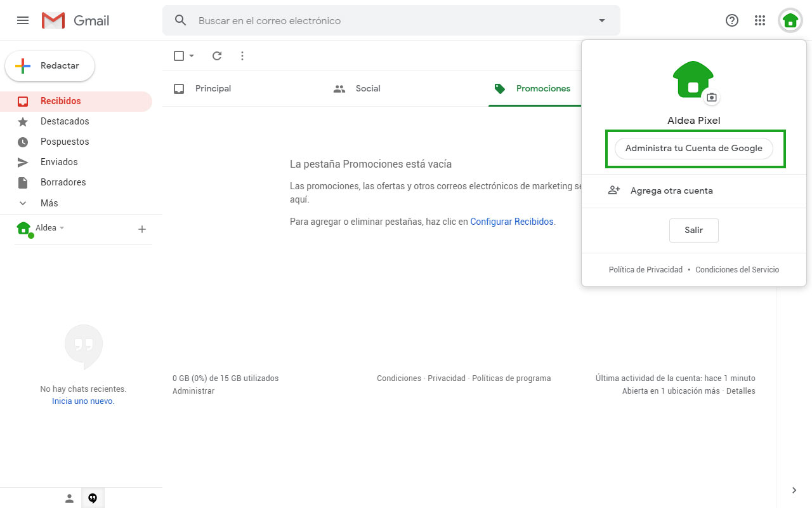Open the Aldea chat status dropdown
Viewport: 812px width, 508px height.
click(62, 228)
